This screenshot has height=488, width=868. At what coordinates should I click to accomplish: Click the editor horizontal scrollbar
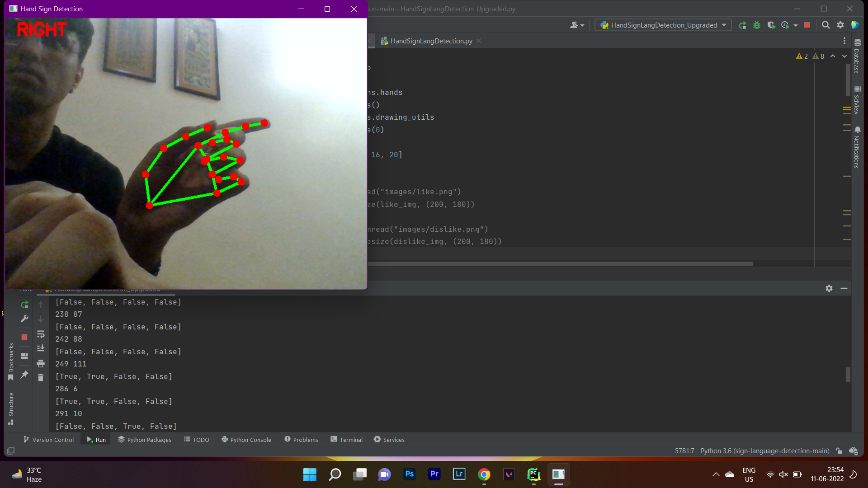point(561,264)
